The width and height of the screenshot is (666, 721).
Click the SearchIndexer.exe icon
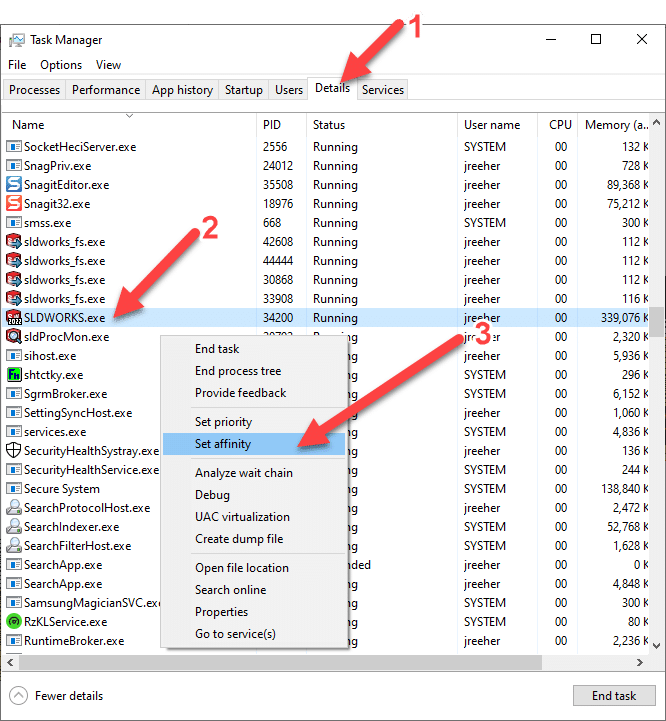(14, 526)
